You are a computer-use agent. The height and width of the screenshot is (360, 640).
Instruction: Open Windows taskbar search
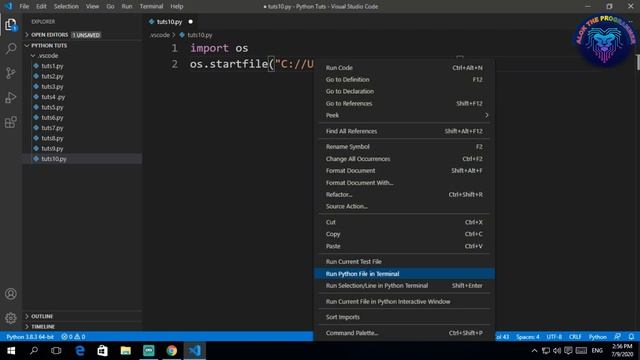pos(34,351)
